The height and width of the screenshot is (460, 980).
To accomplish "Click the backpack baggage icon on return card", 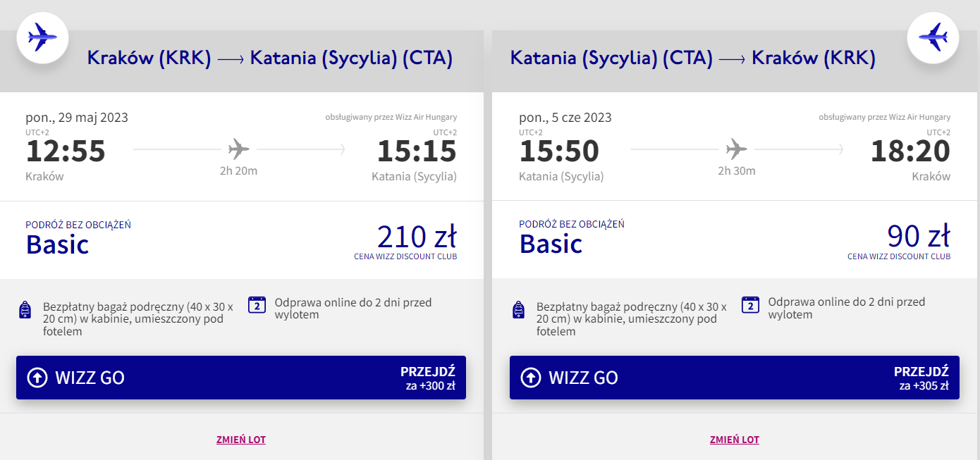I will [520, 311].
